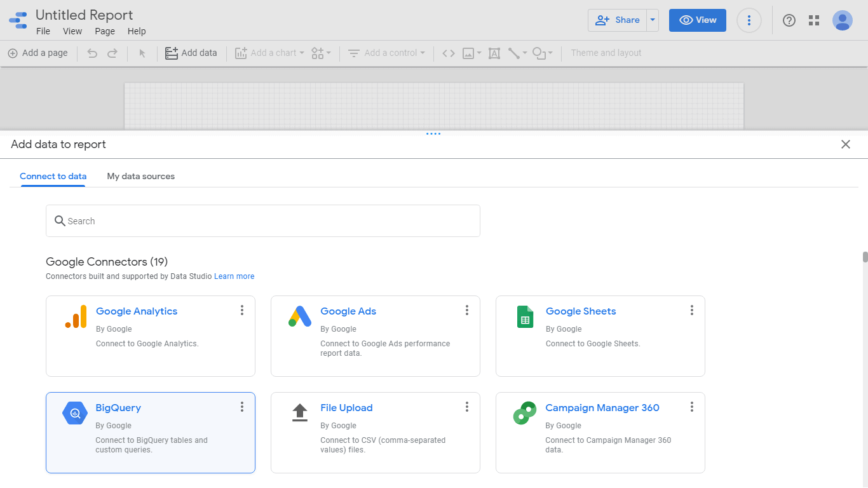Open BigQuery card options menu
868x488 pixels.
[242, 407]
